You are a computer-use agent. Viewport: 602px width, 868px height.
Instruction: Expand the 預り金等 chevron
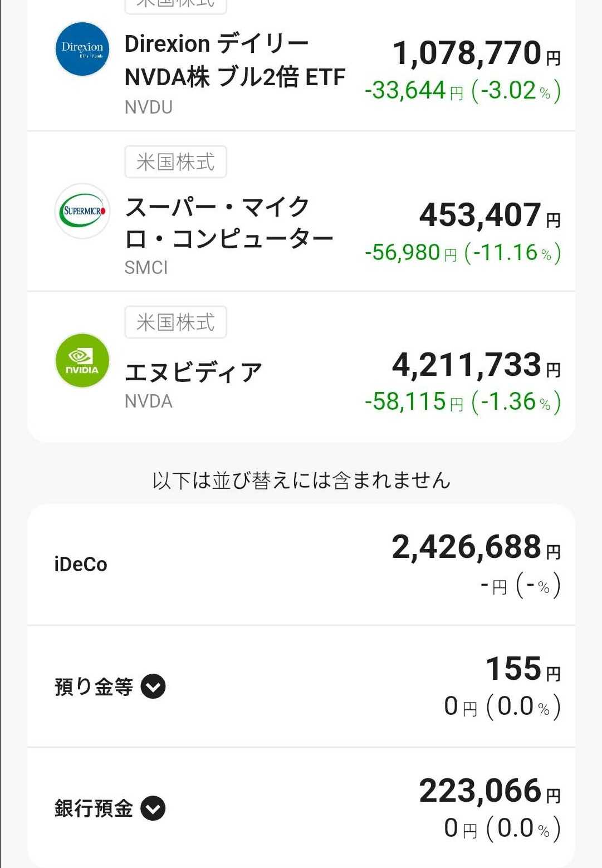click(153, 686)
